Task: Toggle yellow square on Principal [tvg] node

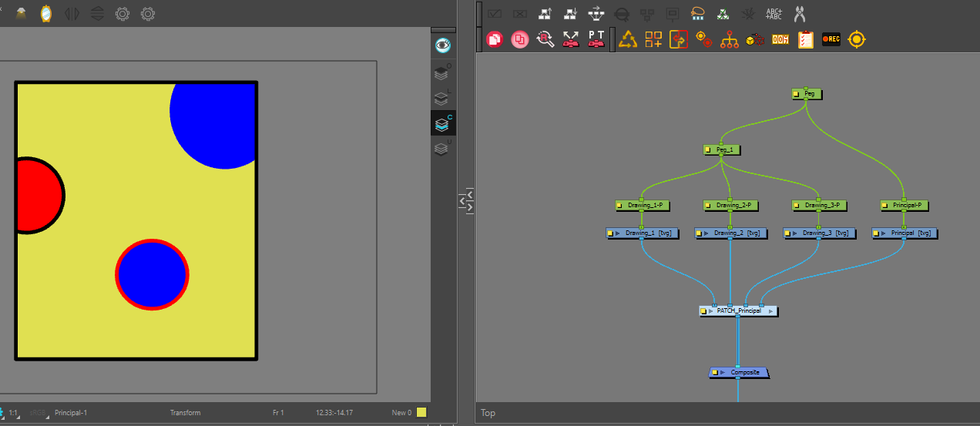Action: tap(876, 233)
